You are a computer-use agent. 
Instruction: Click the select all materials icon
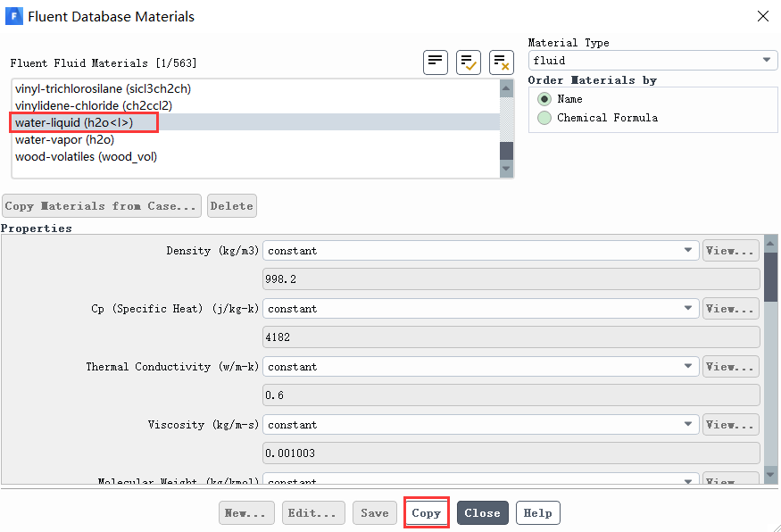pyautogui.click(x=469, y=62)
